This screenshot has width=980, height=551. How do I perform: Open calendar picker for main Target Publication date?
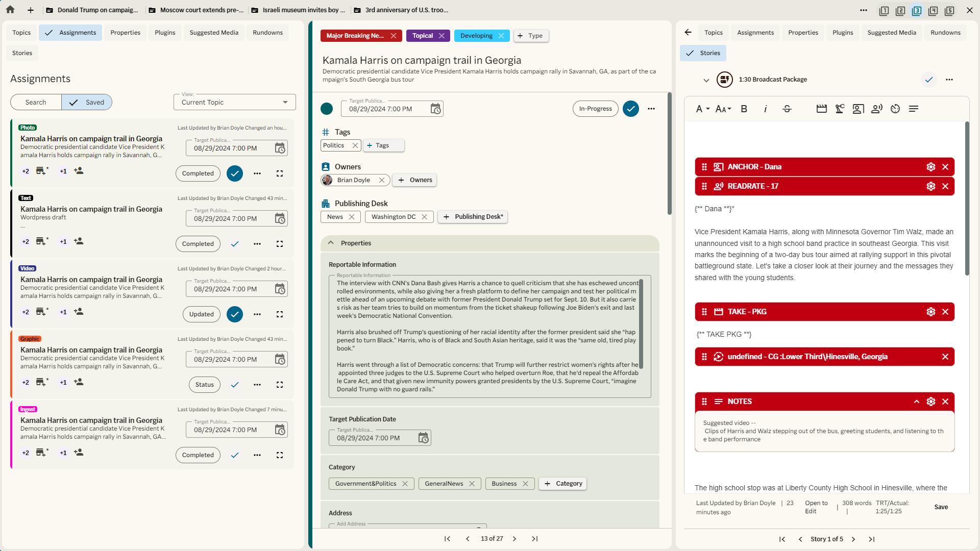point(435,109)
